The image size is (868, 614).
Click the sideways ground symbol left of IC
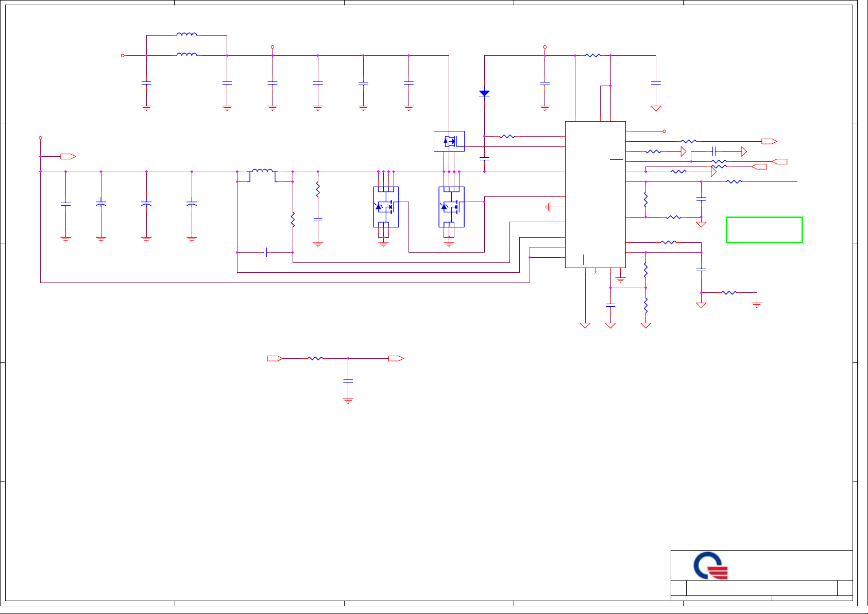coord(548,207)
